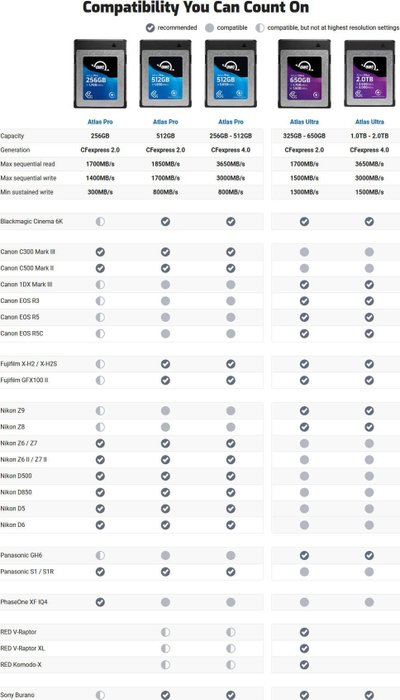400x700 pixels.
Task: Click the recommended legend checkmark icon
Action: point(150,28)
